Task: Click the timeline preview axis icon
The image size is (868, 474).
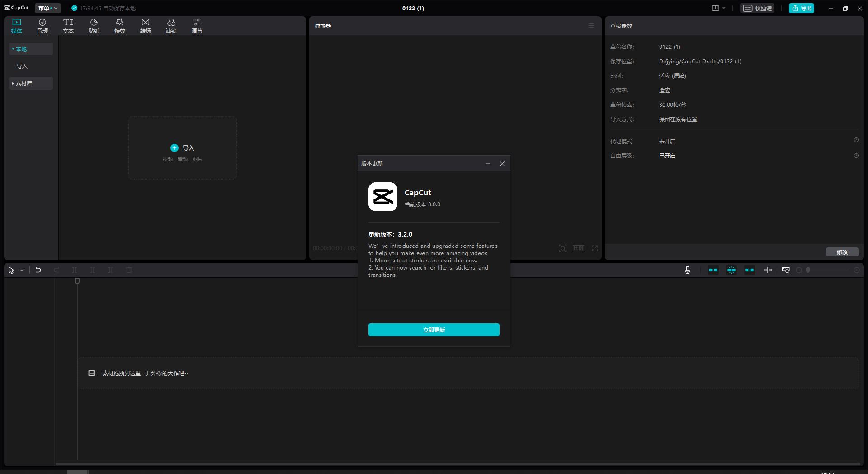Action: point(767,270)
